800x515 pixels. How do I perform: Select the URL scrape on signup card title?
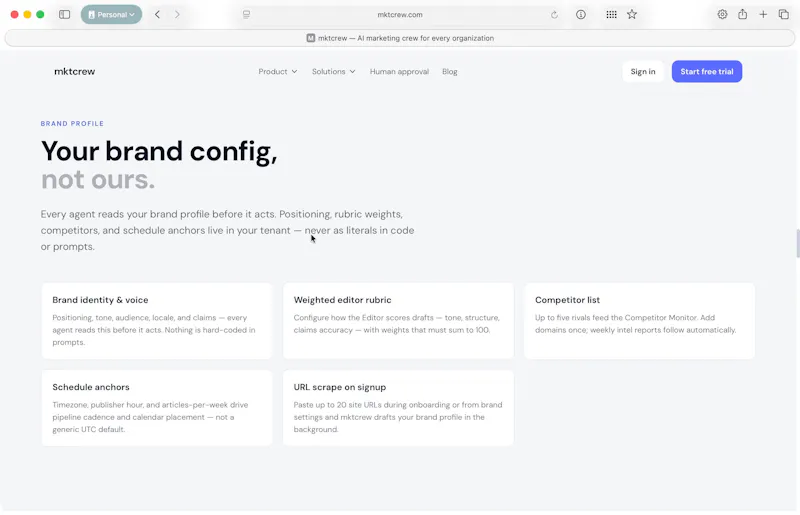coord(340,387)
